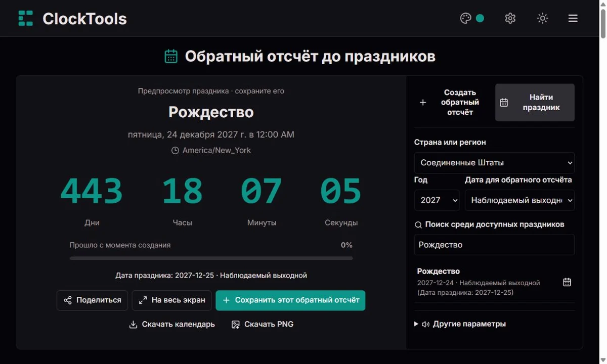607x364 pixels.
Task: Open the Страна или регион dropdown
Action: point(494,163)
